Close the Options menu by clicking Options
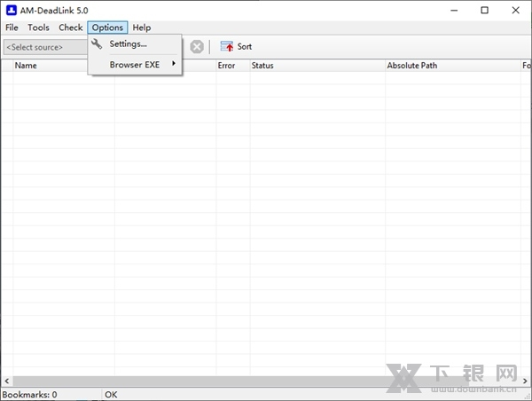 point(107,28)
